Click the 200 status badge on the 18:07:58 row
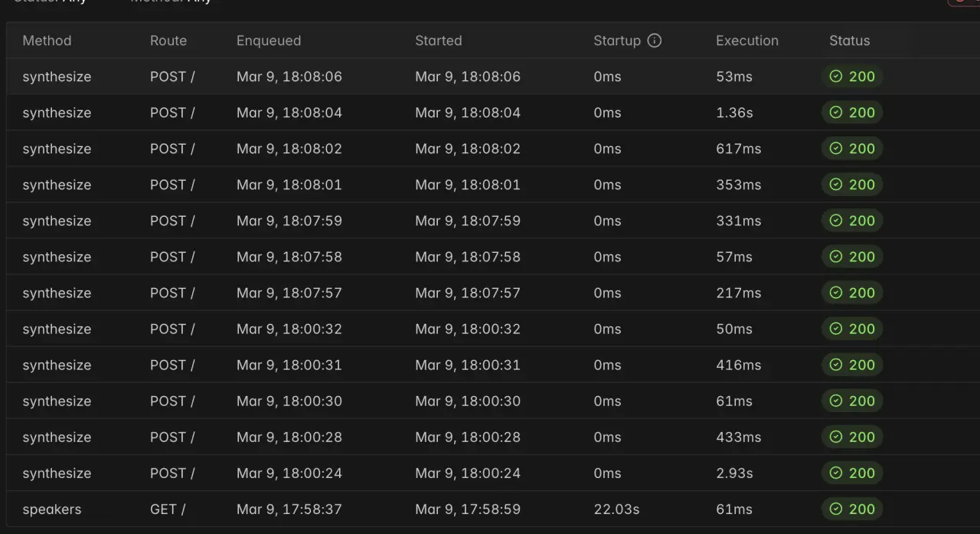This screenshot has height=534, width=980. coord(852,257)
